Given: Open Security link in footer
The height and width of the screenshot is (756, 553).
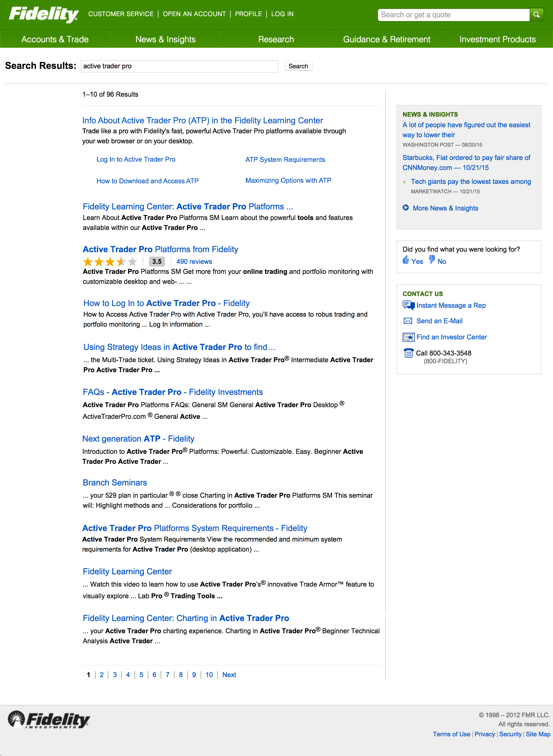Looking at the screenshot, I should tap(510, 734).
